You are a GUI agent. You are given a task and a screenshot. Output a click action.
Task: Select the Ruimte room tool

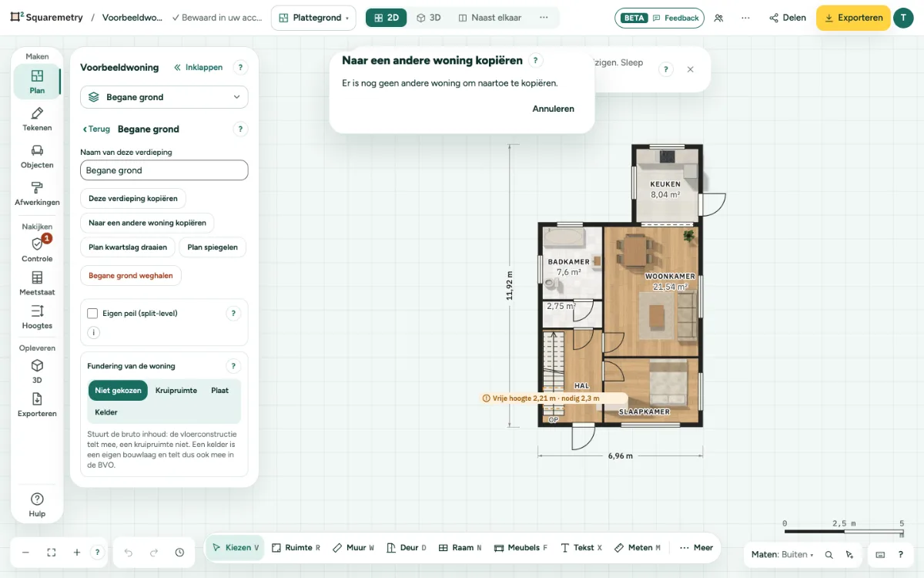point(296,548)
